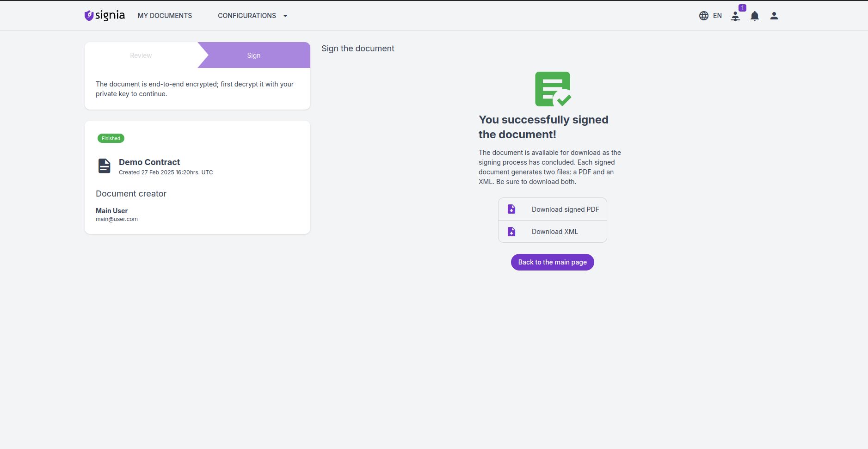The image size is (868, 449).
Task: Open the language globe icon
Action: 703,16
